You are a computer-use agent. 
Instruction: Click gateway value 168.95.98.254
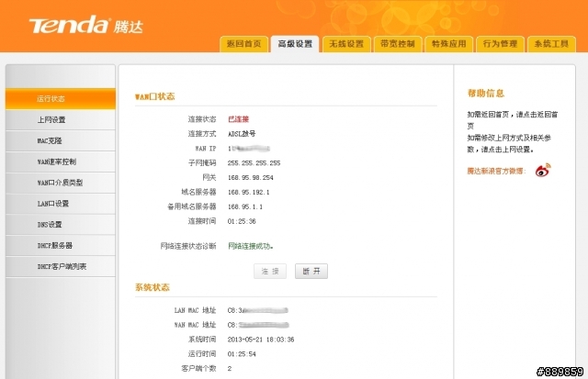tap(251, 177)
